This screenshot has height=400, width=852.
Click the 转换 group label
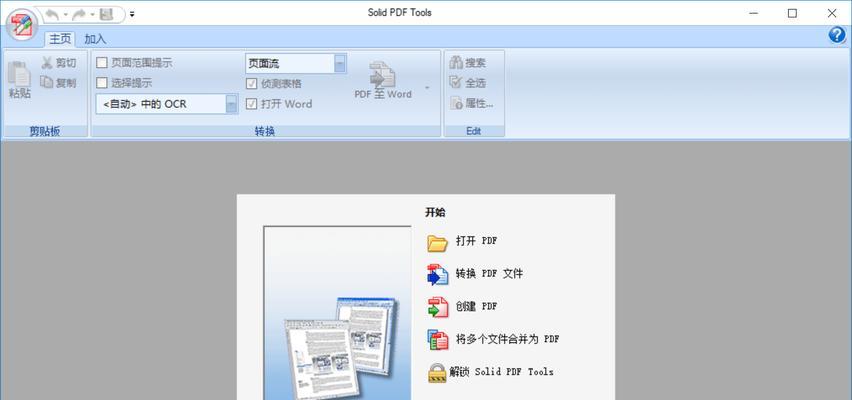coord(265,132)
